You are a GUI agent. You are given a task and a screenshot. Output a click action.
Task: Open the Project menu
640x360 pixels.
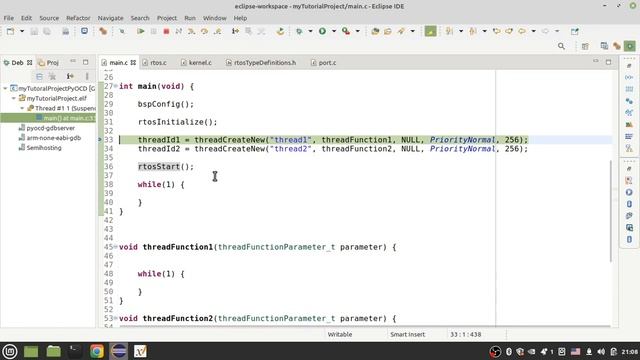(167, 18)
